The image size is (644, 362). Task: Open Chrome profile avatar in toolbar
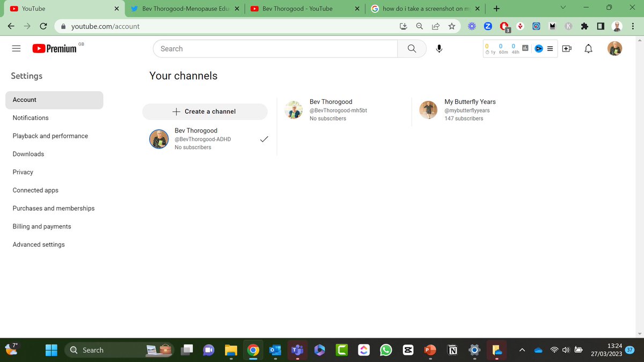pyautogui.click(x=617, y=26)
